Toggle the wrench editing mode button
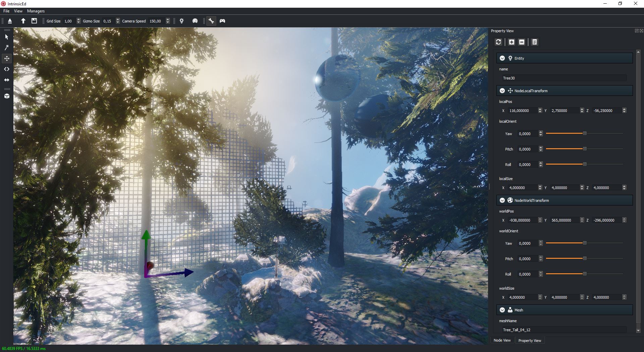Image resolution: width=644 pixels, height=352 pixels. point(211,21)
